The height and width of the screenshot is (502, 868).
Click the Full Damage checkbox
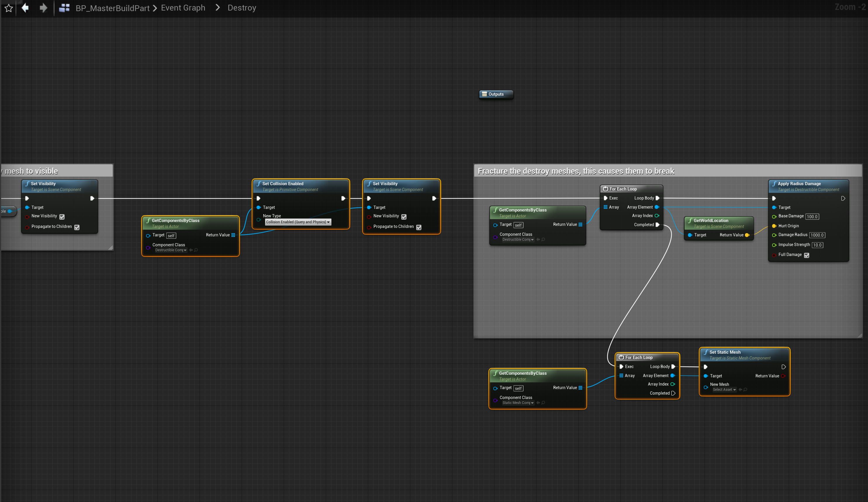click(806, 255)
